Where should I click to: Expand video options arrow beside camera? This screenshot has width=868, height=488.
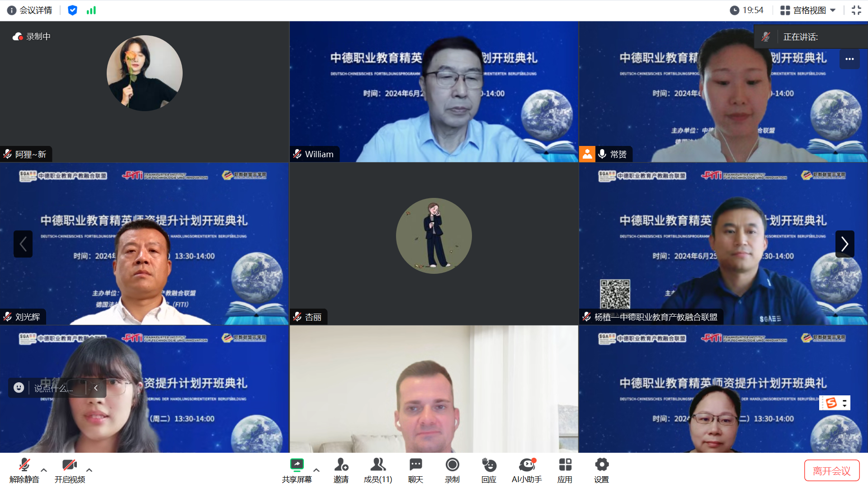[90, 470]
